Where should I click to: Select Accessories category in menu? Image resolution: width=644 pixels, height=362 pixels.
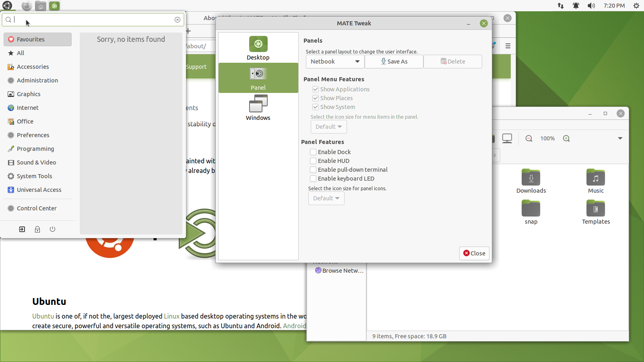click(37, 67)
